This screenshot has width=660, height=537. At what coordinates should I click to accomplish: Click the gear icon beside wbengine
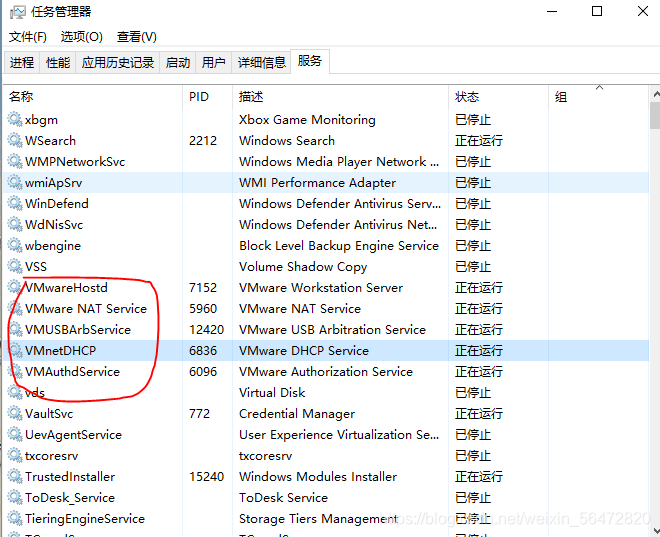pyautogui.click(x=15, y=246)
